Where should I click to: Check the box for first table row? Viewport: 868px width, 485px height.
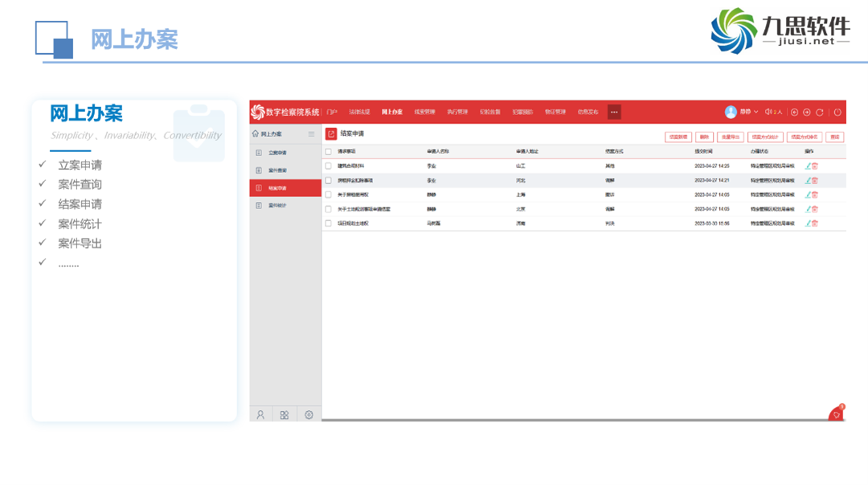[328, 166]
